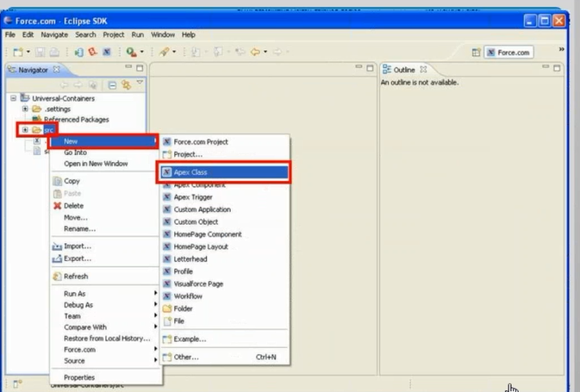Select Apex Class in New submenu
The width and height of the screenshot is (580, 392).
click(225, 172)
